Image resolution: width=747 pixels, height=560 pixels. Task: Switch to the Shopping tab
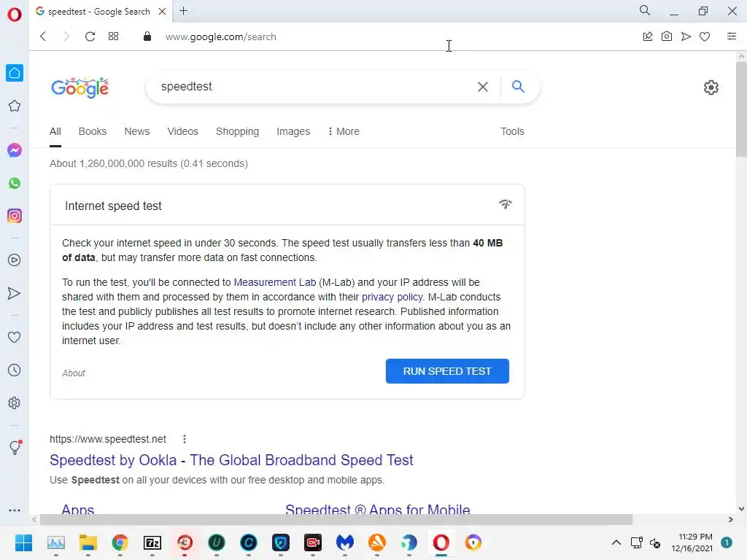click(237, 131)
